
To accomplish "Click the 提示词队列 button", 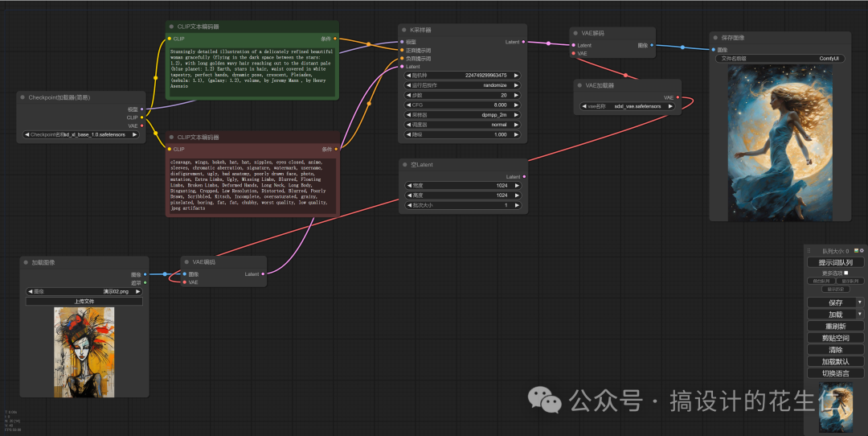I will (x=835, y=262).
